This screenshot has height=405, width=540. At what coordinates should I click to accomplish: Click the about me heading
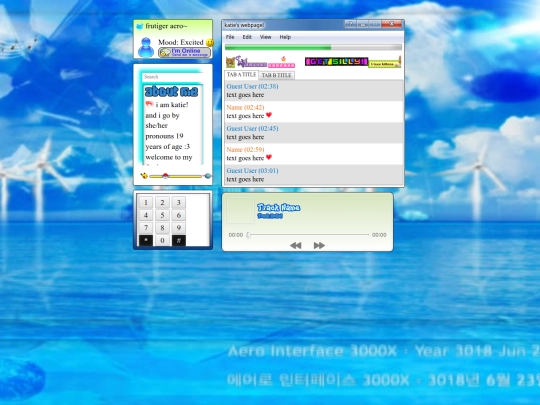pos(172,91)
